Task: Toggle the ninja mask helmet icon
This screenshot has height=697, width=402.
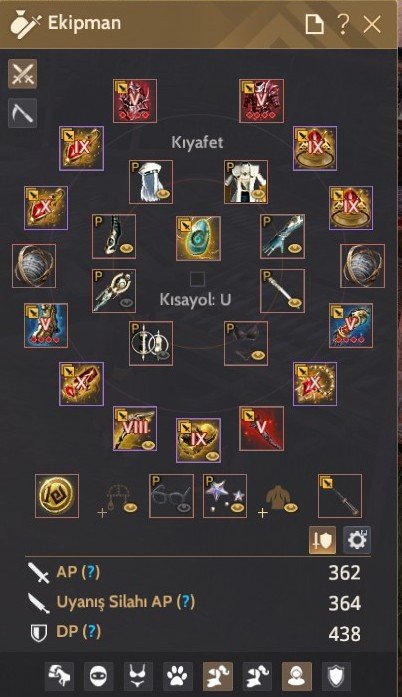Action: 99,677
